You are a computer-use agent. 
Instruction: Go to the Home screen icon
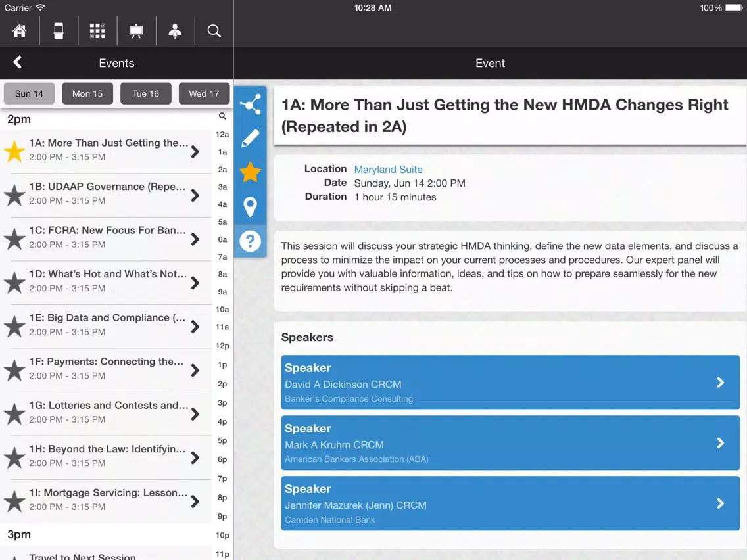(20, 31)
